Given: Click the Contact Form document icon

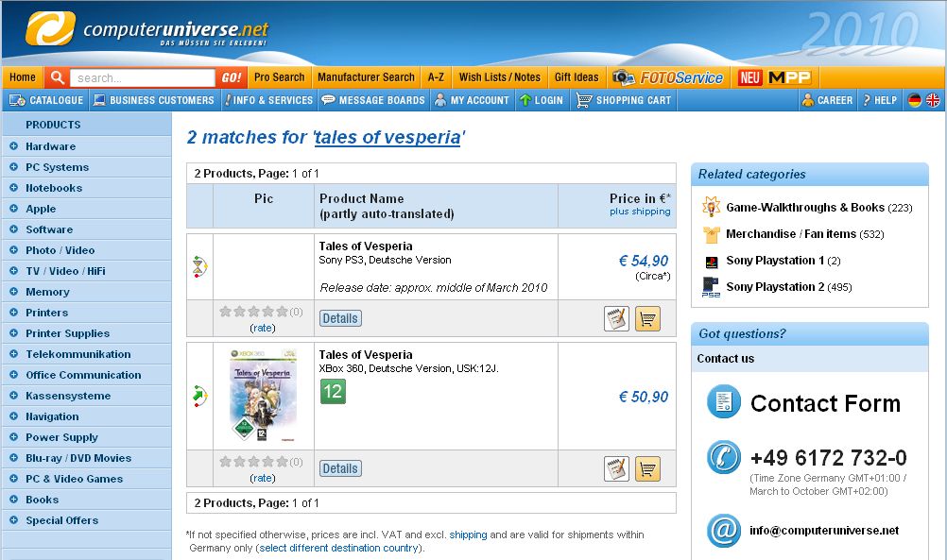Looking at the screenshot, I should coord(724,401).
